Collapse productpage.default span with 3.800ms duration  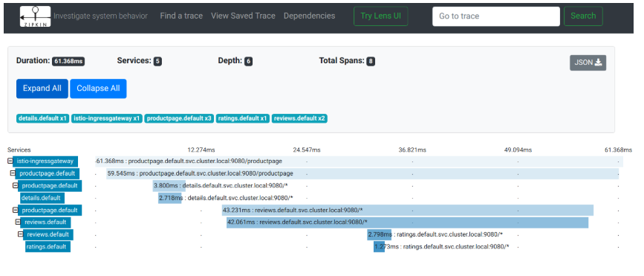[x=15, y=186]
